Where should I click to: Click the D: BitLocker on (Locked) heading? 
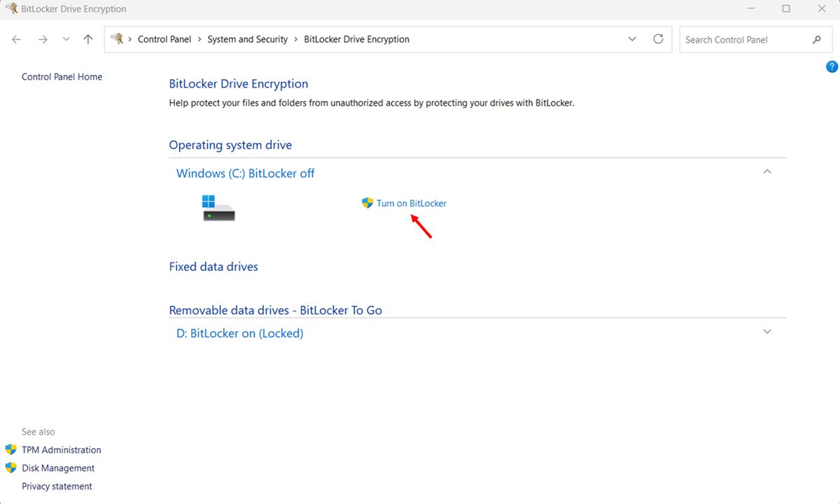(239, 333)
